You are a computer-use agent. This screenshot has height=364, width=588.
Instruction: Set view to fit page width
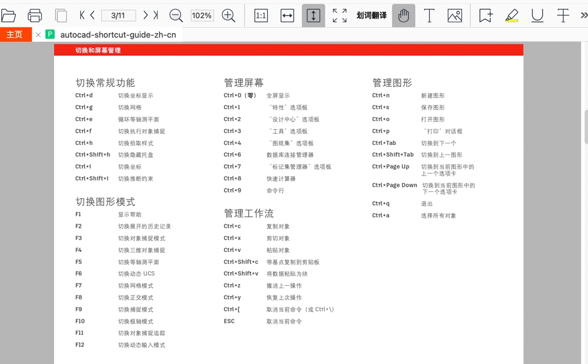[x=287, y=16]
